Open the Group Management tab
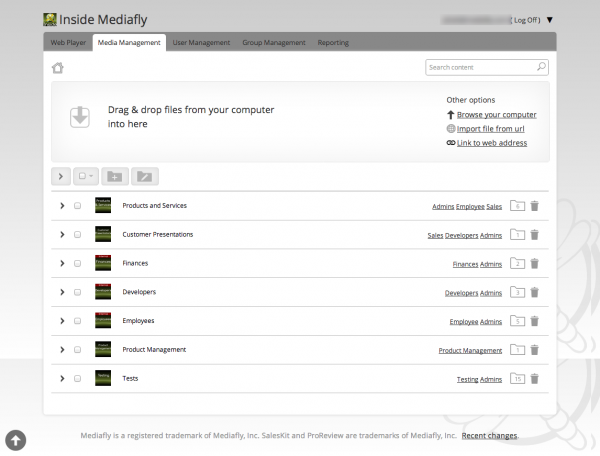Image resolution: width=600 pixels, height=456 pixels. [274, 42]
